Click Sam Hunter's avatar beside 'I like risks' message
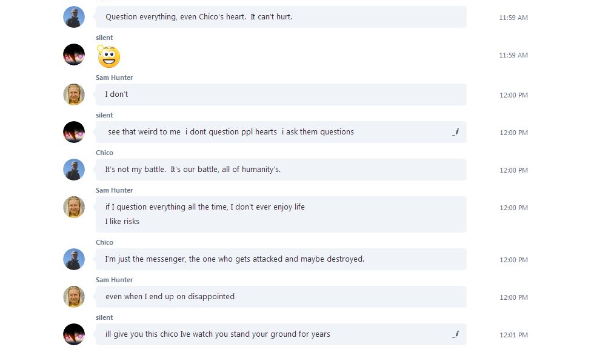594x364 pixels. click(74, 207)
